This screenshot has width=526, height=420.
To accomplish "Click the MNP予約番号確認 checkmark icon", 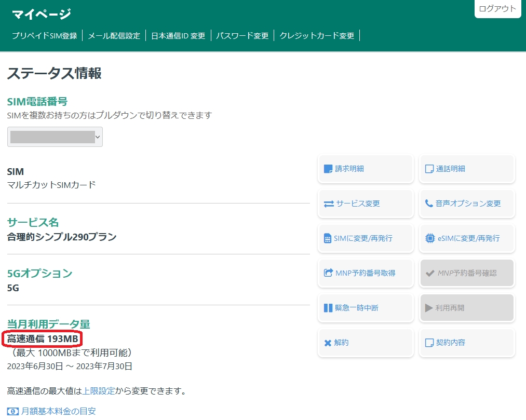I will 430,274.
